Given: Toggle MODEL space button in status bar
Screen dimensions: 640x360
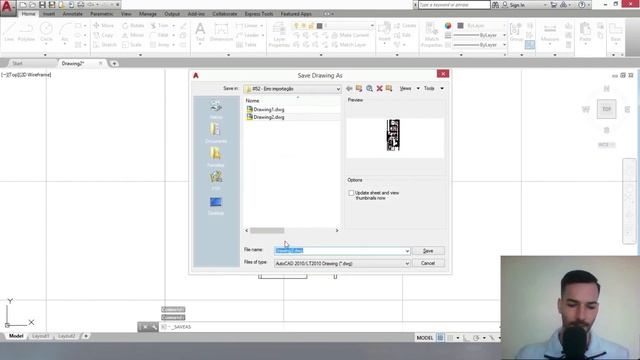Looking at the screenshot, I should click(x=424, y=338).
